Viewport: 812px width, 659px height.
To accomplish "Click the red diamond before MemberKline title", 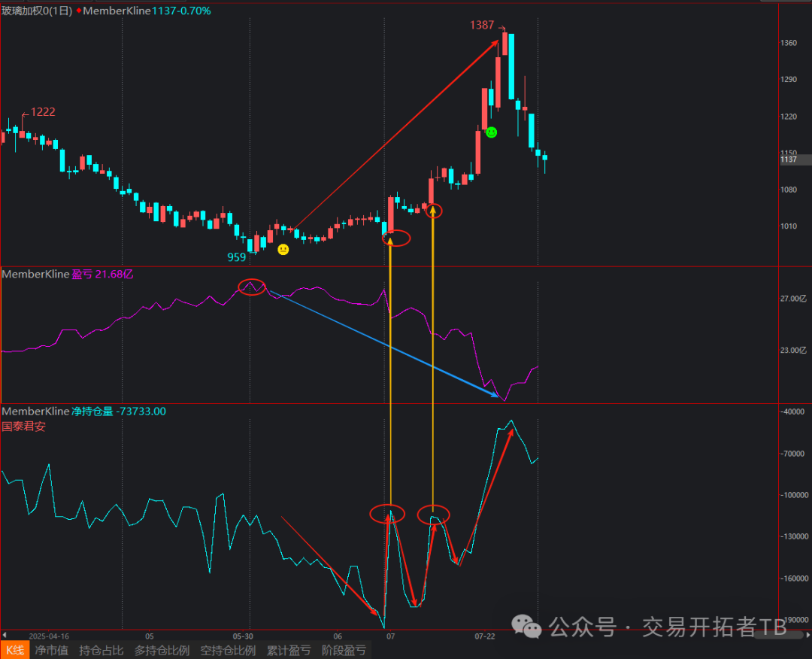I will 79,11.
